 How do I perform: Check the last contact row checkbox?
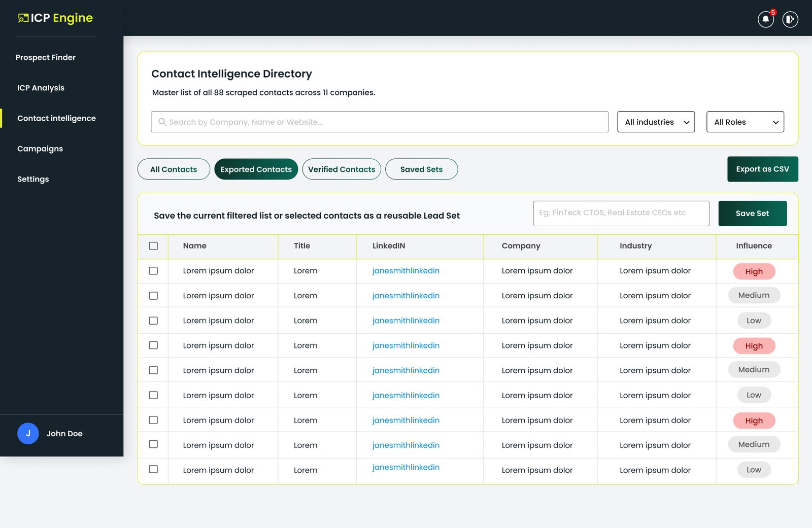[x=153, y=469]
